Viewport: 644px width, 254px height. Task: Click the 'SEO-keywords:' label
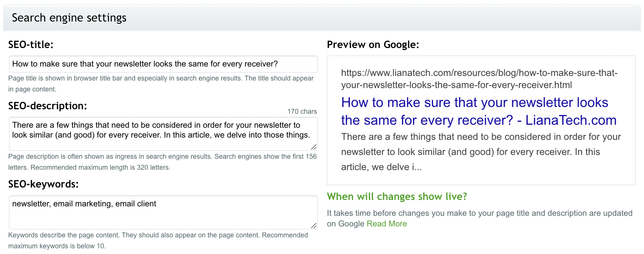point(43,184)
